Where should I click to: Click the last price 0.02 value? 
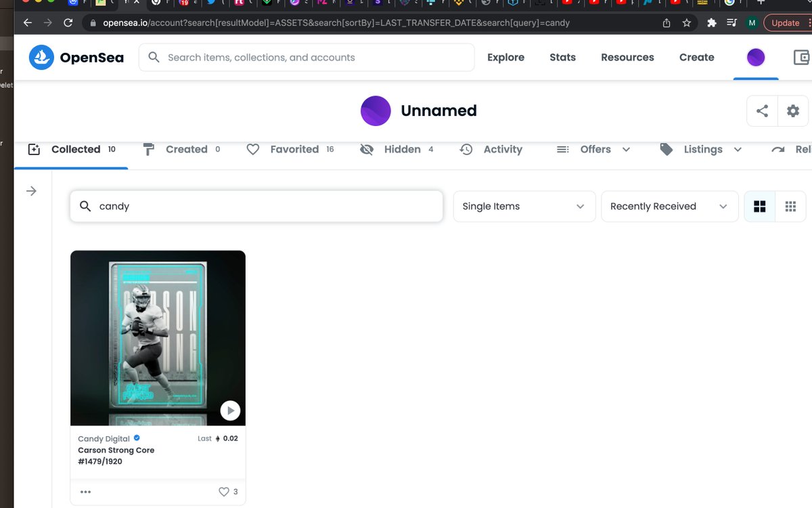point(230,438)
